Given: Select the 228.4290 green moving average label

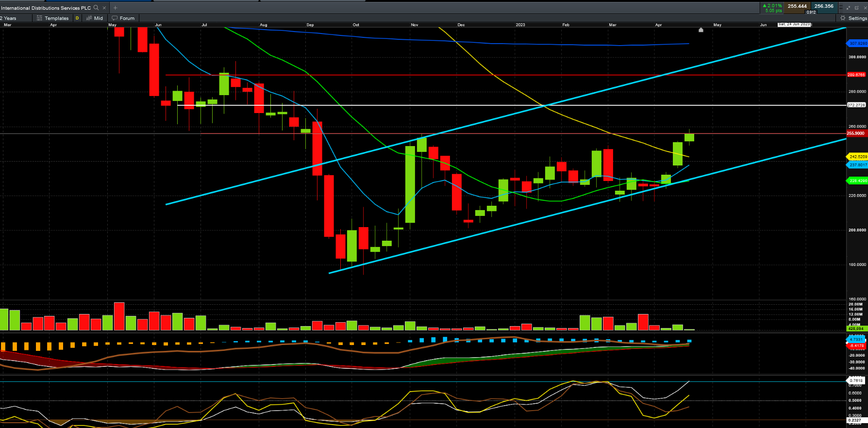Looking at the screenshot, I should point(857,181).
